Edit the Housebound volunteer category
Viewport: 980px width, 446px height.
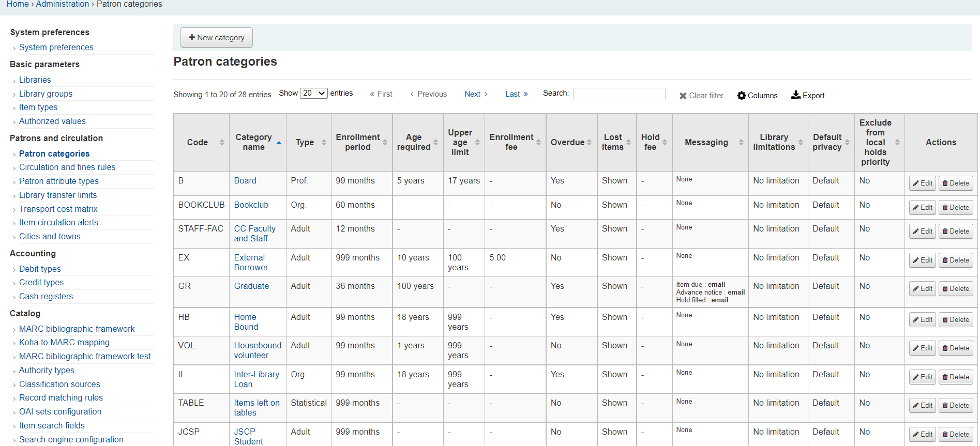tap(923, 348)
